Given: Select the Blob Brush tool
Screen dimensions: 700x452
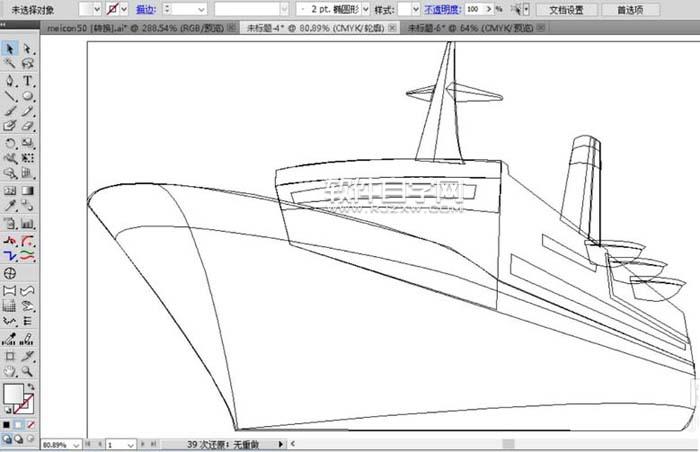Looking at the screenshot, I should pos(10,126).
